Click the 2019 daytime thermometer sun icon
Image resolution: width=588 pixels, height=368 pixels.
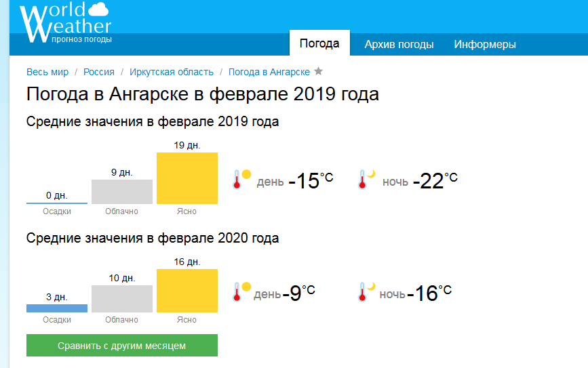pos(241,179)
